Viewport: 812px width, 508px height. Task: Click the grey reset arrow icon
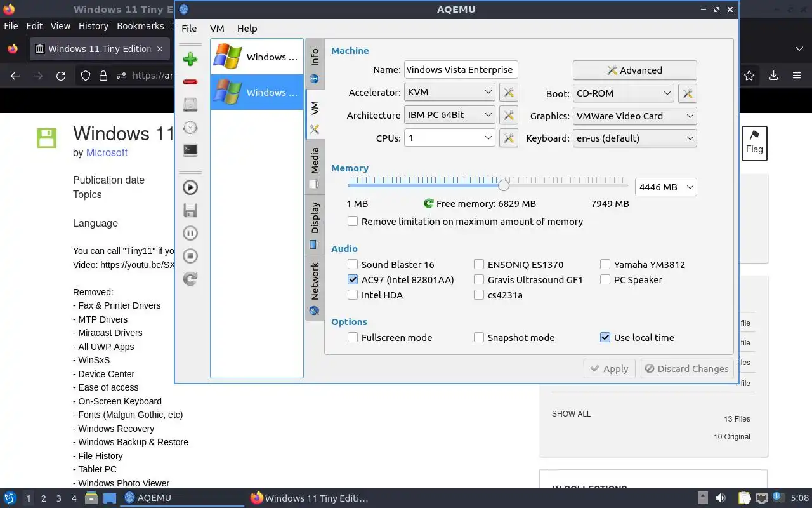click(x=190, y=279)
